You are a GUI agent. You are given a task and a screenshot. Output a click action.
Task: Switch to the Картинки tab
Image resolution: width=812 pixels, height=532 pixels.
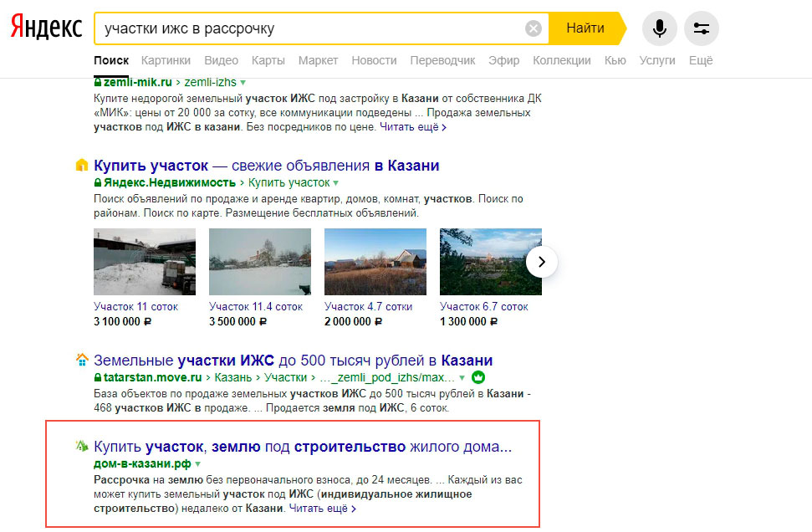tap(166, 60)
